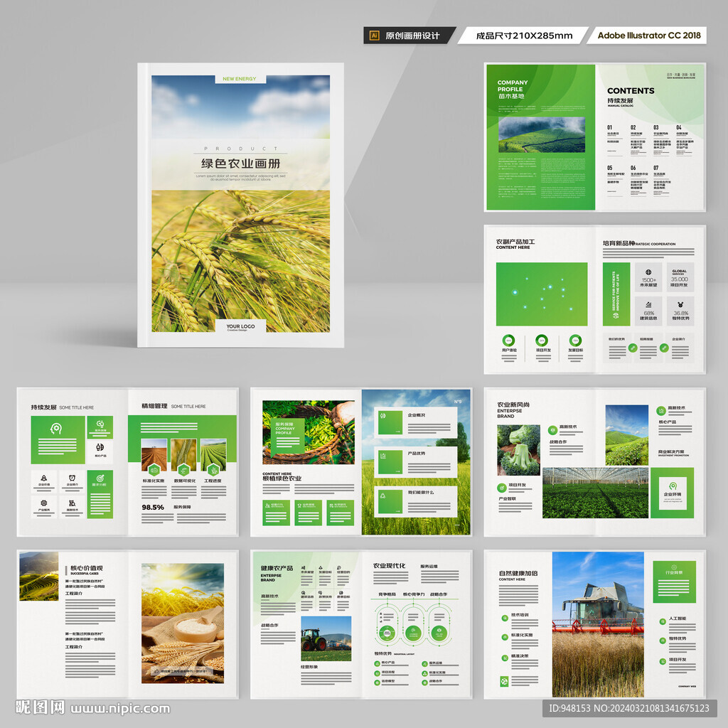
Task: Click the '自然健康加倍' heading
Action: (518, 573)
